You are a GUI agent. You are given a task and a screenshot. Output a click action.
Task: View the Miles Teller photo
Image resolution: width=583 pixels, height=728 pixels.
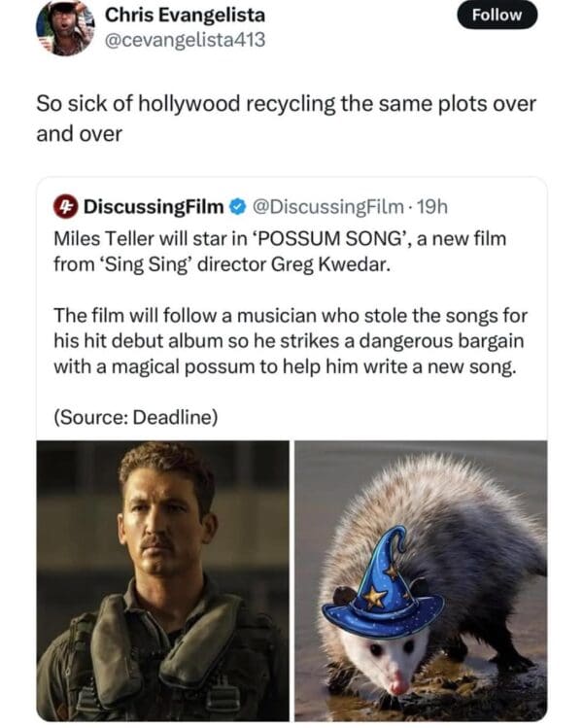[162, 580]
